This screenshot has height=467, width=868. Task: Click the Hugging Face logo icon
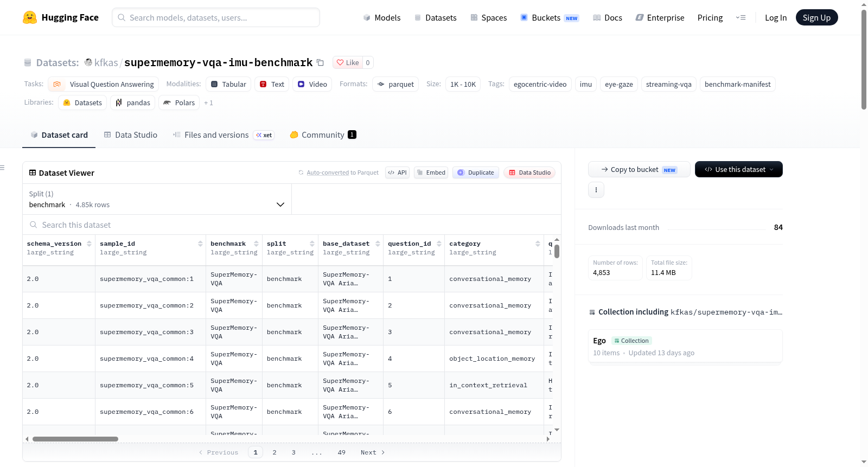point(30,17)
